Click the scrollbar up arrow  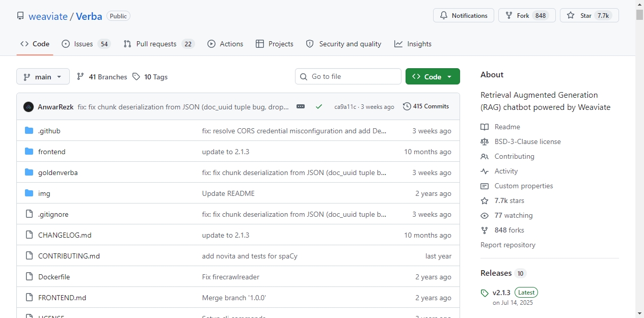[639, 4]
